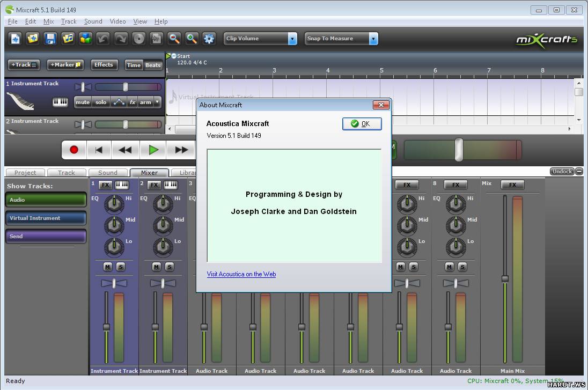Toggle S solo on mixer channel 1
588x390 pixels.
pos(121,267)
